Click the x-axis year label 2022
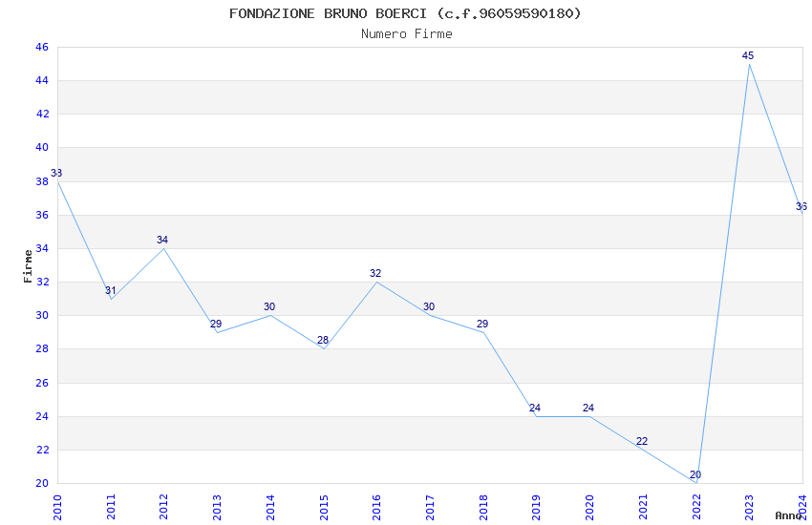812x525 pixels. pyautogui.click(x=696, y=508)
